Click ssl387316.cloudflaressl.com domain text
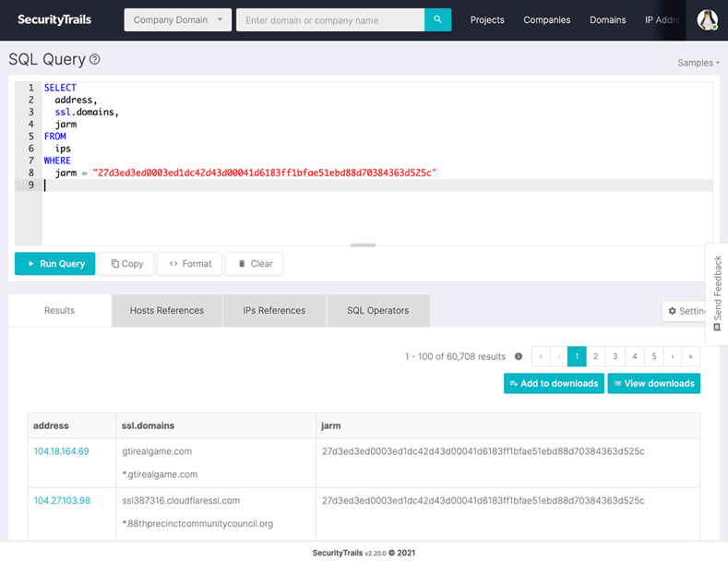 181,501
